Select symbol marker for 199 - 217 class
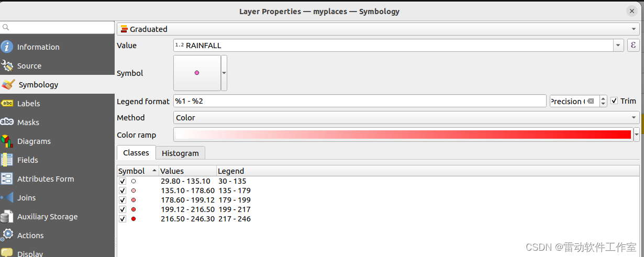 (x=134, y=209)
